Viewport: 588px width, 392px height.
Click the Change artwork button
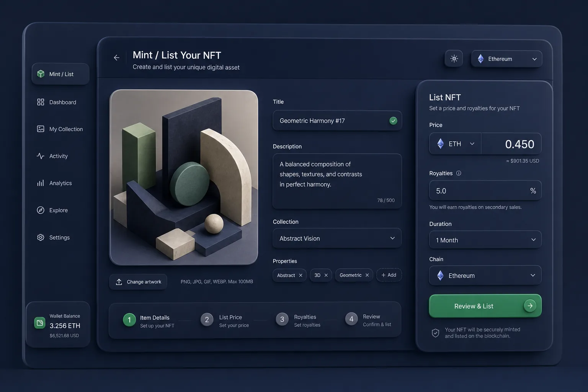138,282
